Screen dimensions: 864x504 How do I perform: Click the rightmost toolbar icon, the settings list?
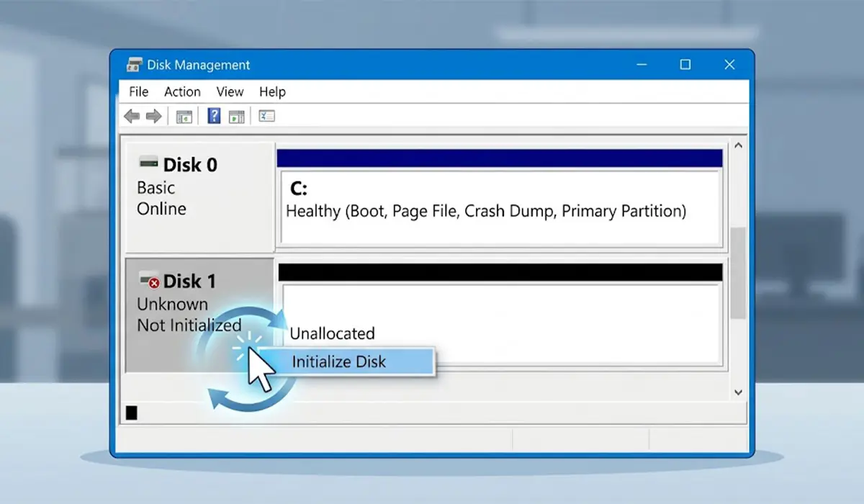pos(267,116)
